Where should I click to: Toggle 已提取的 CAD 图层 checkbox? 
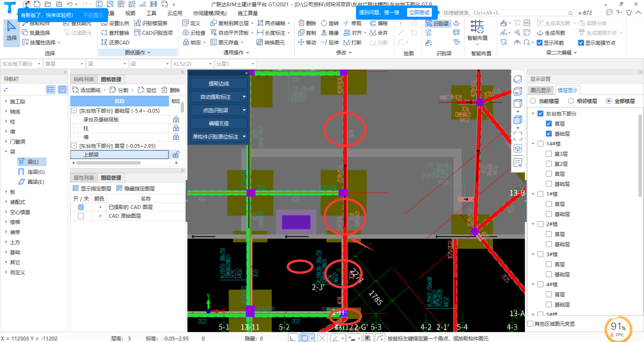point(81,207)
